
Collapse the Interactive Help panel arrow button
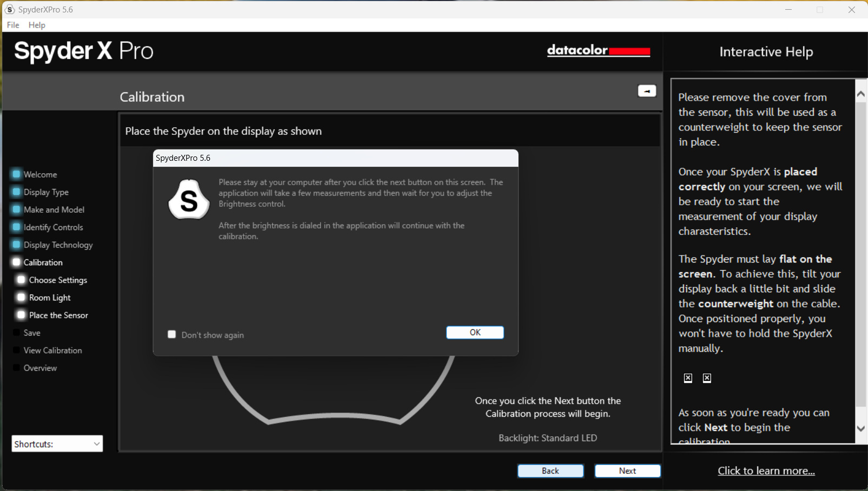click(x=647, y=91)
